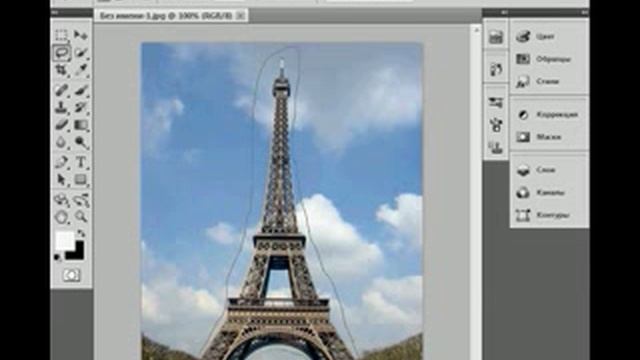Select the Pen tool

pos(61,162)
